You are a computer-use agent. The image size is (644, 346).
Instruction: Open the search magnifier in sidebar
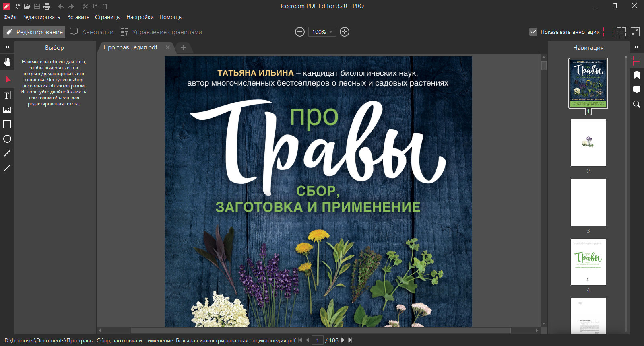pos(637,104)
